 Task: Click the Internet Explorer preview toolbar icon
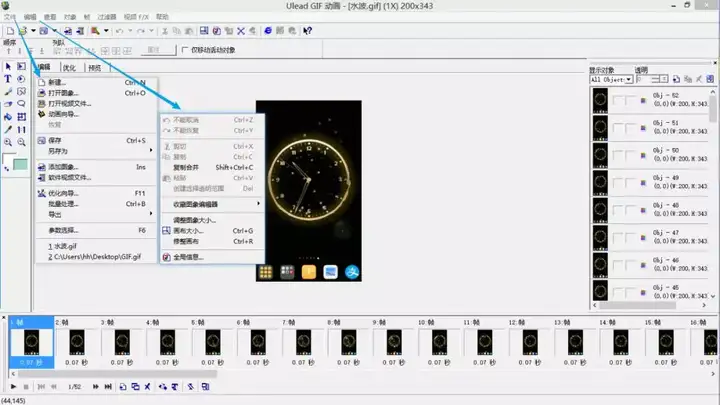point(268,31)
